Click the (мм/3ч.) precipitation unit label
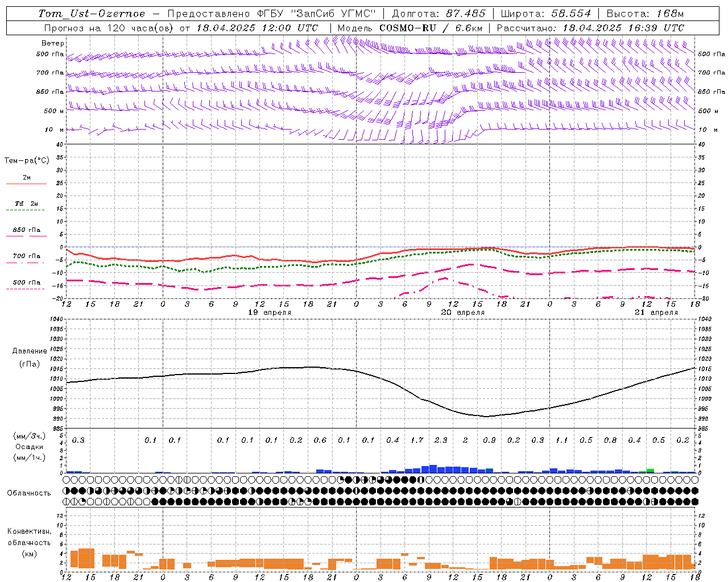 point(30,436)
